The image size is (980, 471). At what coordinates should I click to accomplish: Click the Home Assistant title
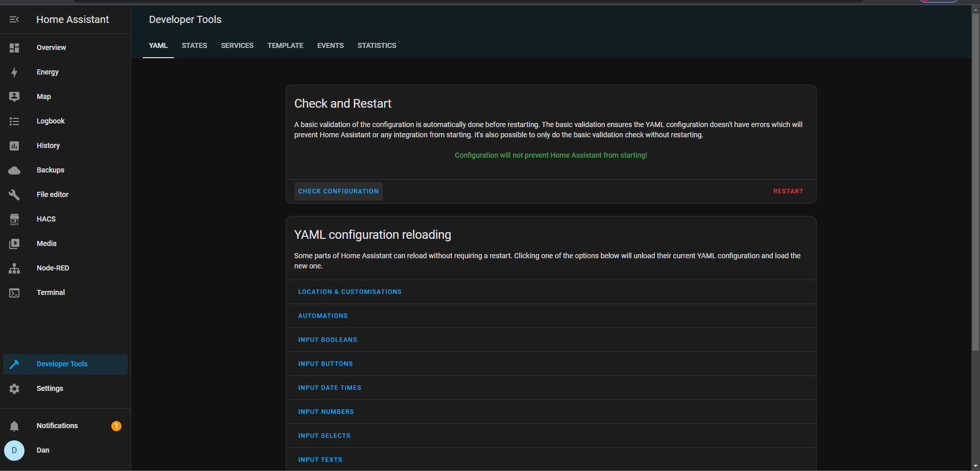pos(72,19)
